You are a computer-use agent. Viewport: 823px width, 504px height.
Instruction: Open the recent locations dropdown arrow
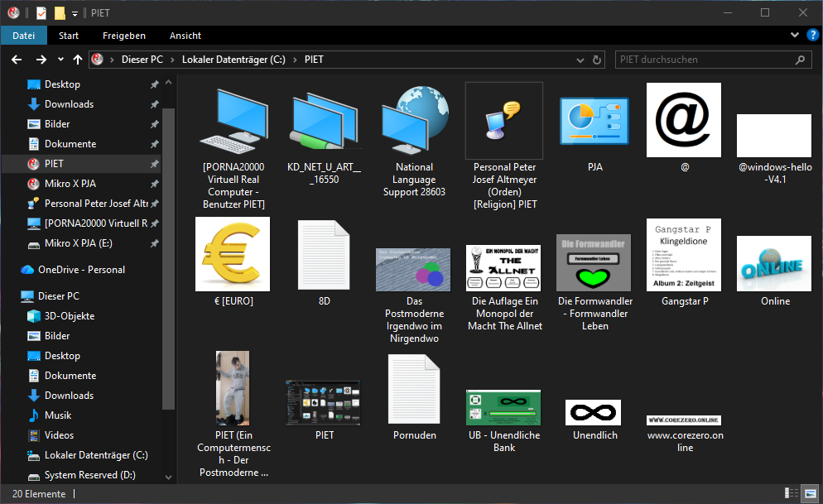(60, 60)
